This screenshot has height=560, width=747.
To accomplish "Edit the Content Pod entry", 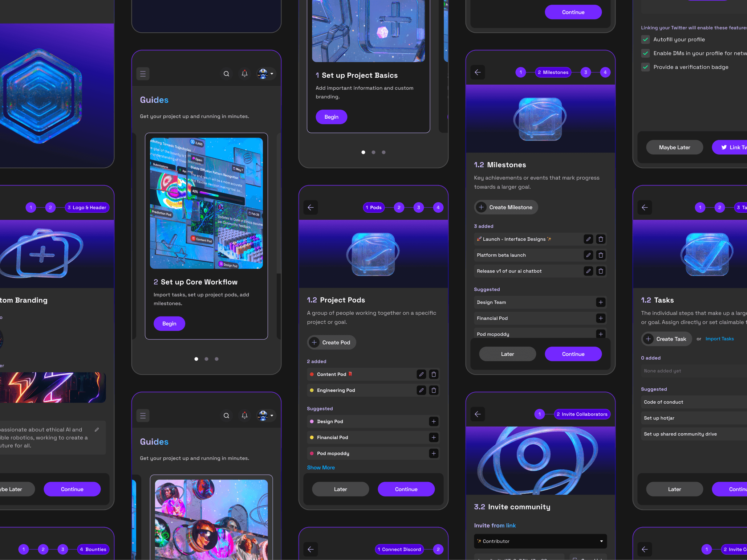I will point(421,374).
